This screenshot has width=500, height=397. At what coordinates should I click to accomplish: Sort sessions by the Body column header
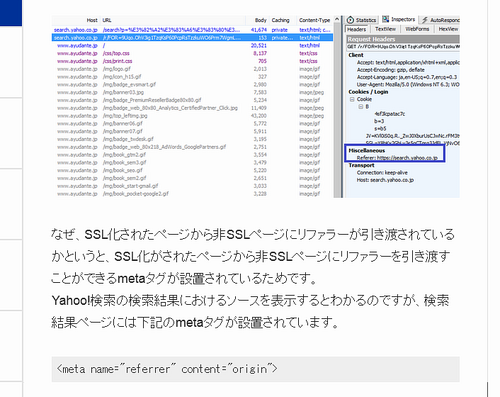point(261,20)
